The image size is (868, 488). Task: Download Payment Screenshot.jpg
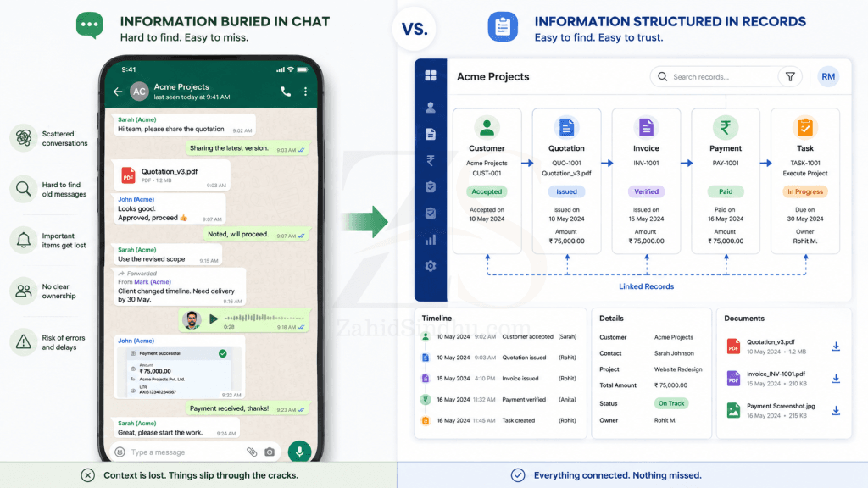[x=836, y=411]
